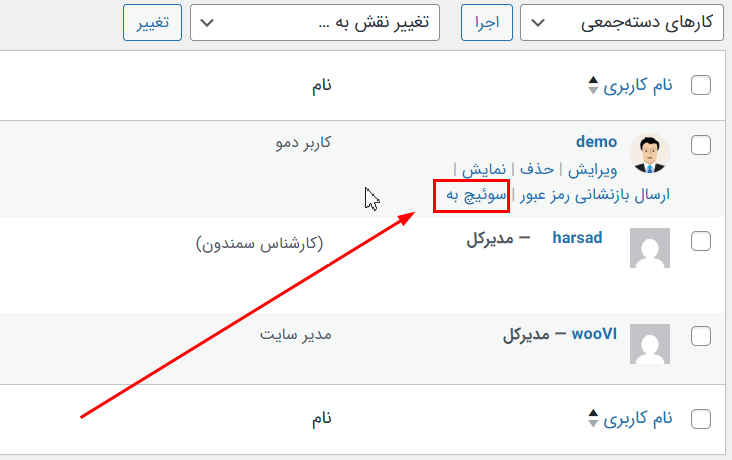The height and width of the screenshot is (460, 732).
Task: Check the box for the demo user
Action: click(x=701, y=146)
